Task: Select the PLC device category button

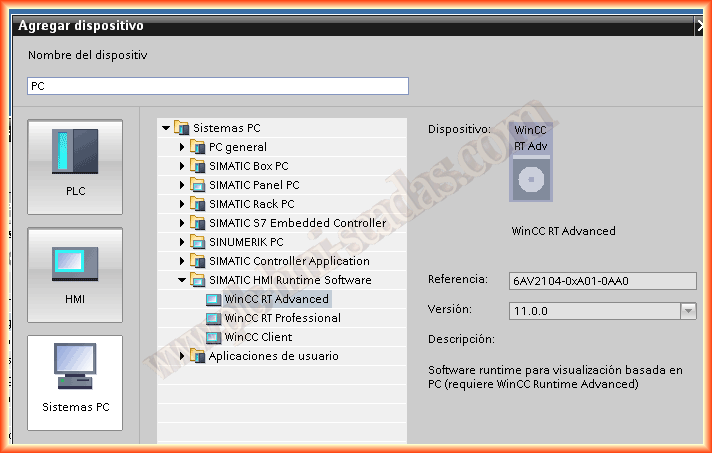Action: tap(75, 166)
